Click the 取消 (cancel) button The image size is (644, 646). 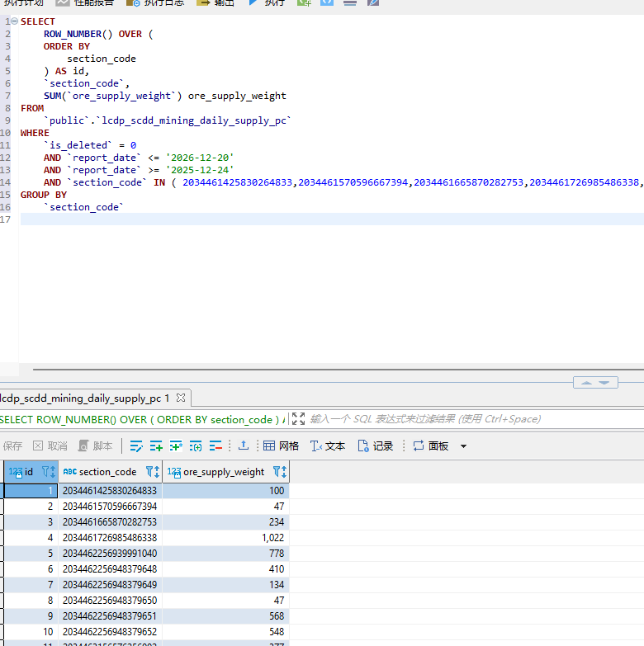pyautogui.click(x=50, y=446)
